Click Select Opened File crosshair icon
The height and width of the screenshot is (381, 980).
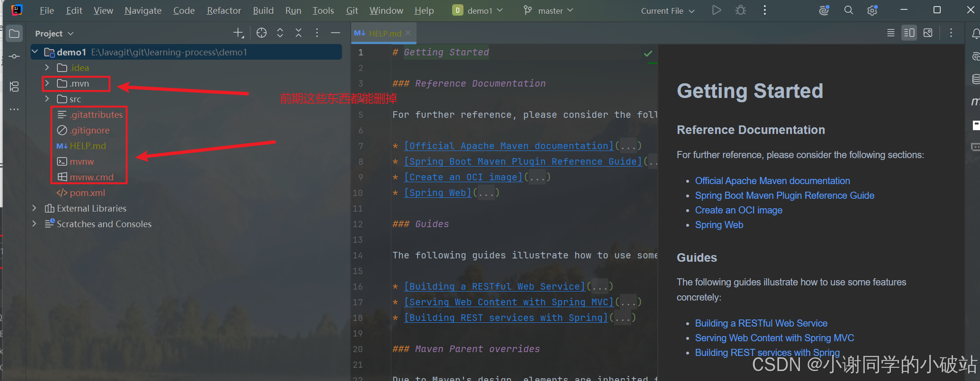point(262,33)
